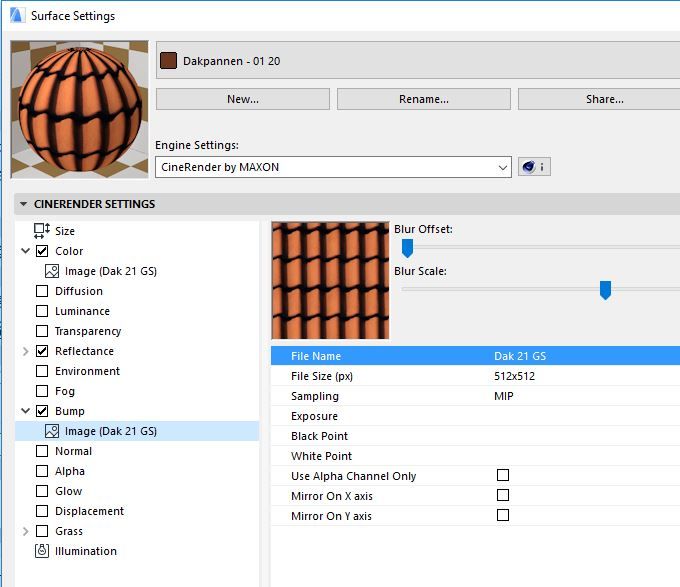Click the Exposure row
This screenshot has height=587, width=680.
[475, 416]
